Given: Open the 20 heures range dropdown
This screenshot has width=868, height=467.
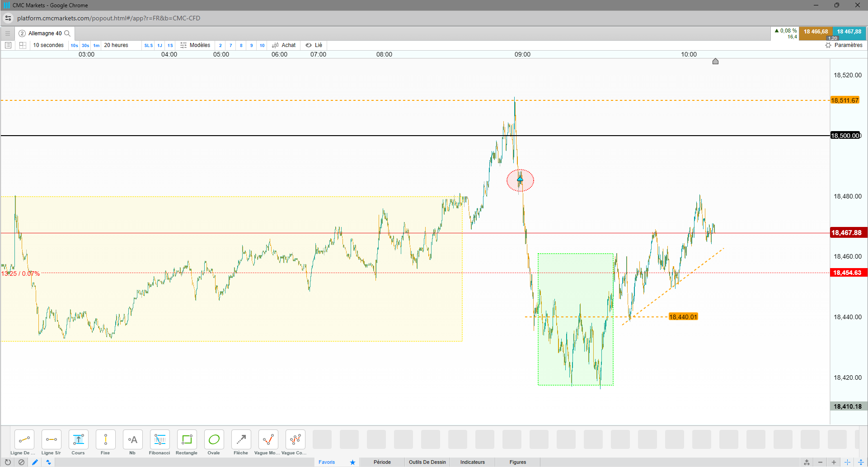Looking at the screenshot, I should point(116,45).
